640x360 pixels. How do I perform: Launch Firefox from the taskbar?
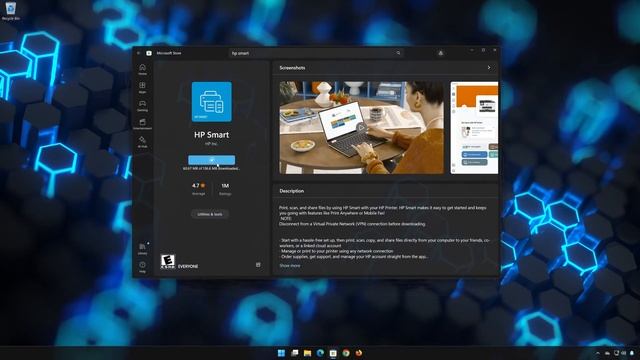[x=359, y=353]
